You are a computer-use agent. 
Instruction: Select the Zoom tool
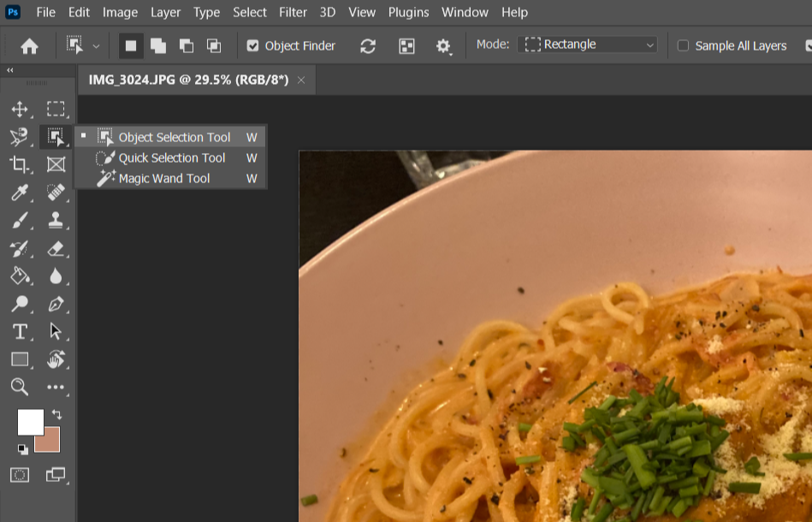(20, 387)
